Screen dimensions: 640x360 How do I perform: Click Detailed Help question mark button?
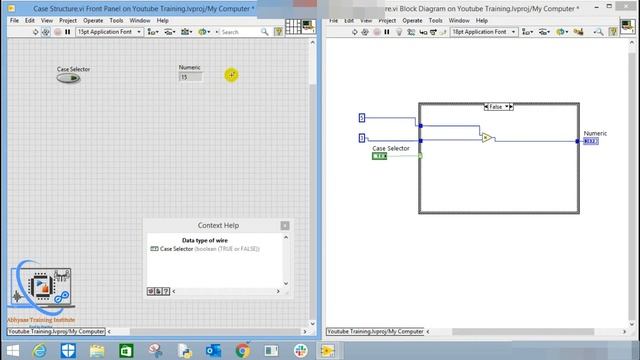[166, 291]
